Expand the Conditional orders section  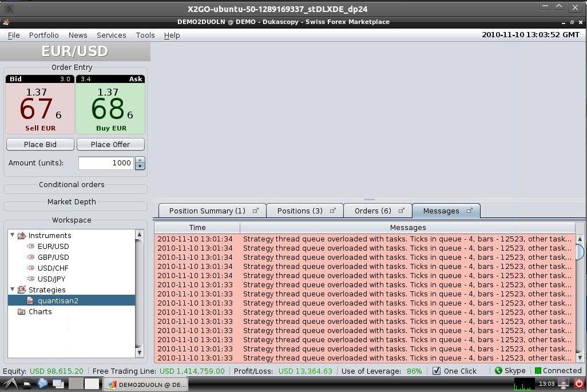[x=72, y=185]
